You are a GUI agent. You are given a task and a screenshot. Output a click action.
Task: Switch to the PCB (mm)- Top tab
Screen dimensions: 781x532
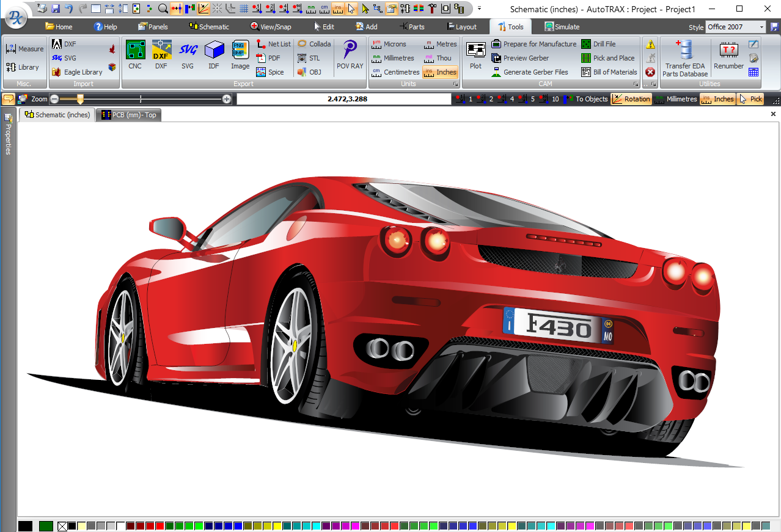click(x=128, y=115)
